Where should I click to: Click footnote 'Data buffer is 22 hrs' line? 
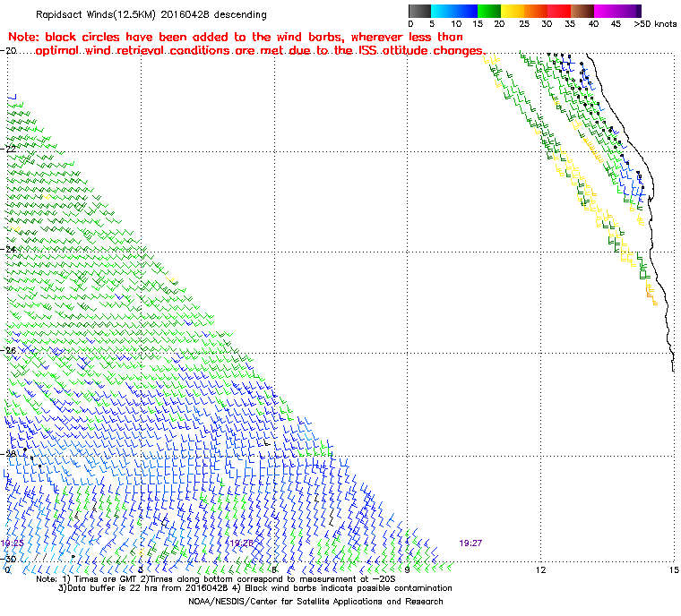(255, 588)
